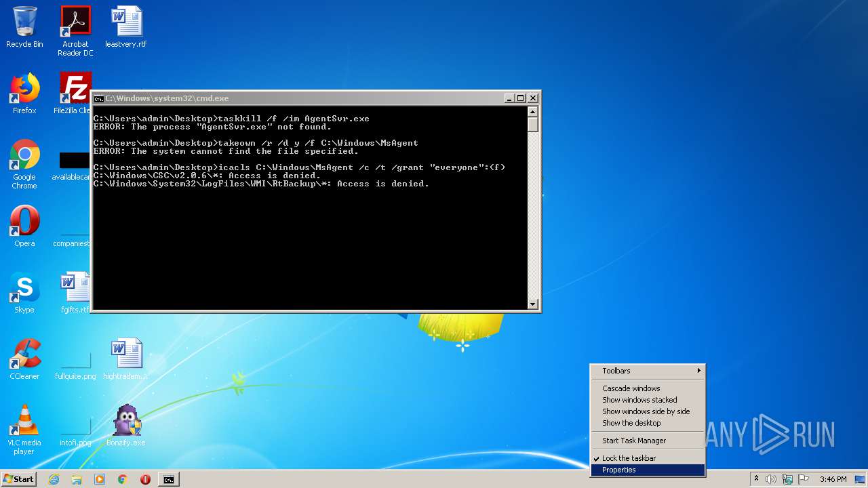The height and width of the screenshot is (488, 868).
Task: Click 'The system cannot find the file' error
Action: [226, 151]
